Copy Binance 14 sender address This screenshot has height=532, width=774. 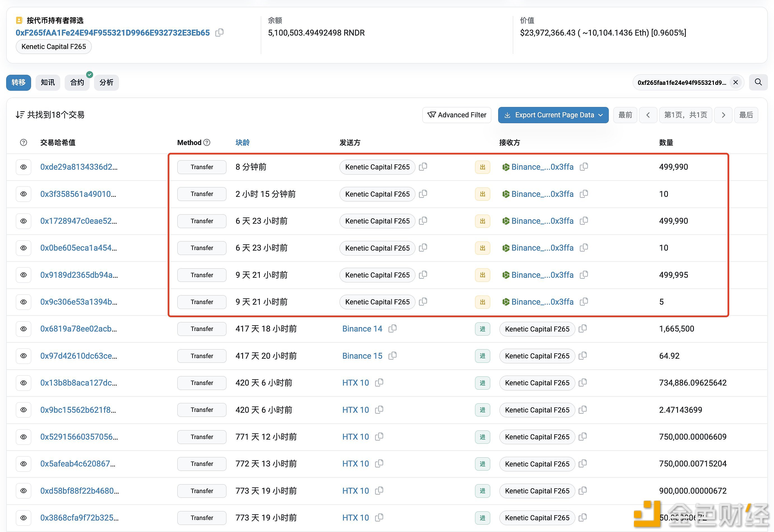(392, 328)
